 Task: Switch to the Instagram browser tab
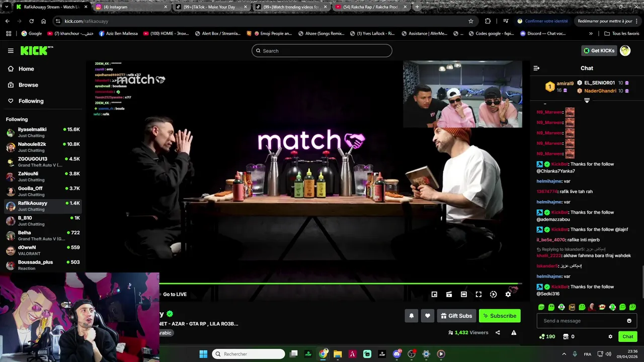(131, 7)
